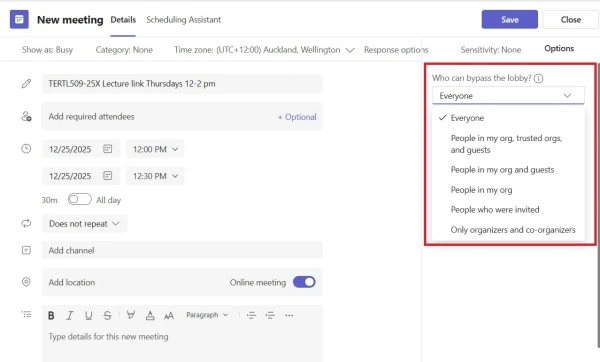Open the text highlight color tool
The image size is (600, 362).
[130, 315]
